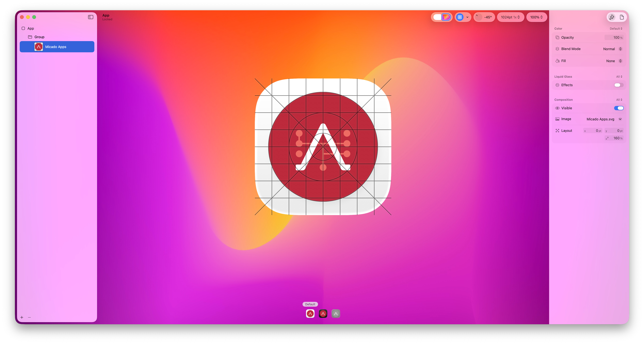Click the grid overlay icon button
The height and width of the screenshot is (344, 644).
click(460, 17)
